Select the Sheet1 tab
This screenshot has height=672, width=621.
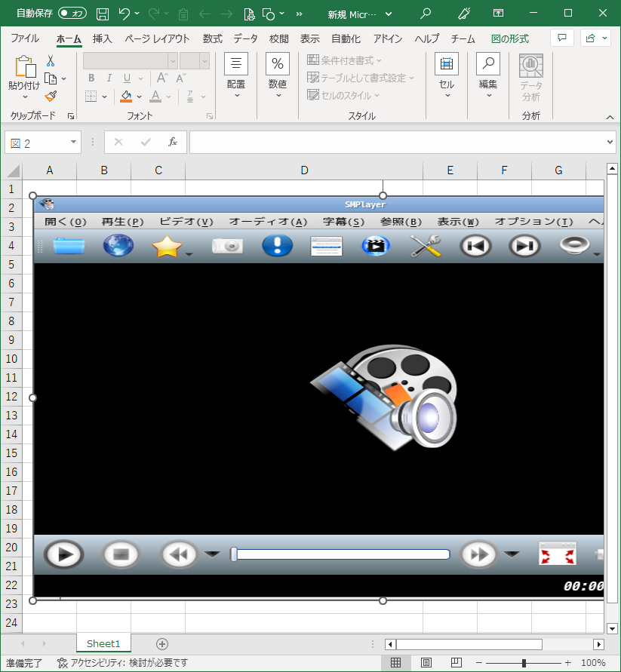(x=103, y=643)
